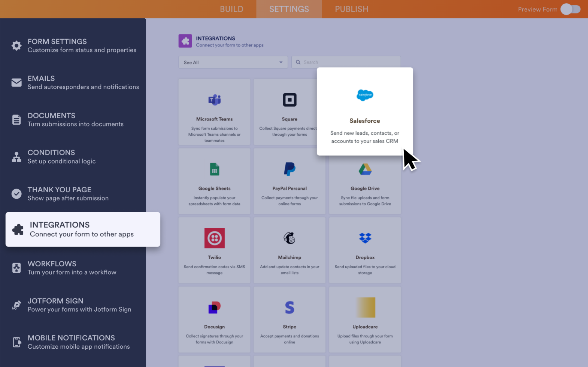
Task: Click the integrations Search field
Action: tap(348, 62)
